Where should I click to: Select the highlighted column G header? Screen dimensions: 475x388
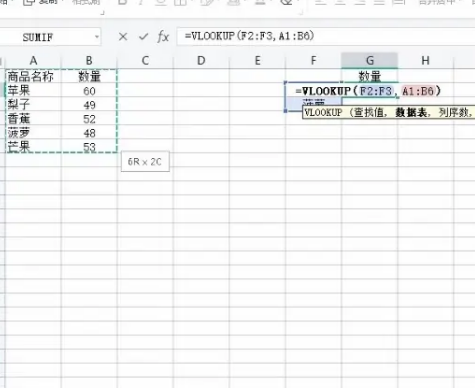click(370, 61)
